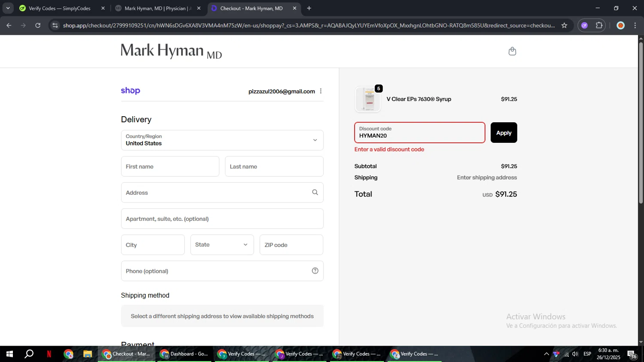This screenshot has height=362, width=644.
Task: Expand the Country/Region dropdown
Action: (x=222, y=140)
